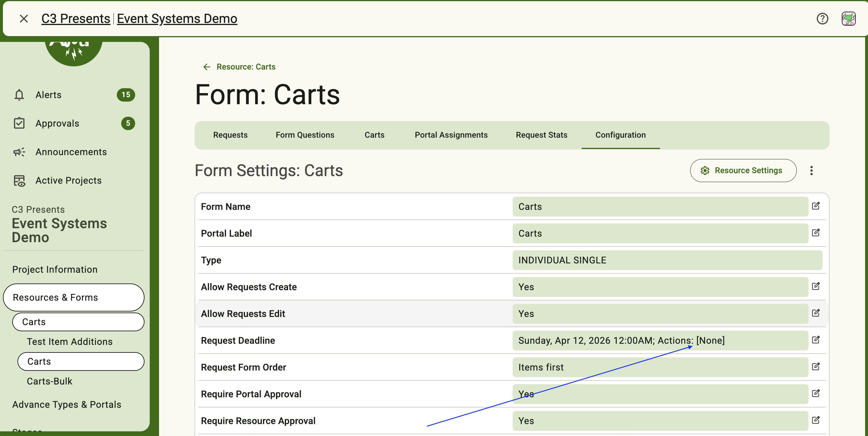Edit the Form Name field via pencil icon
This screenshot has height=436, width=868.
[816, 206]
